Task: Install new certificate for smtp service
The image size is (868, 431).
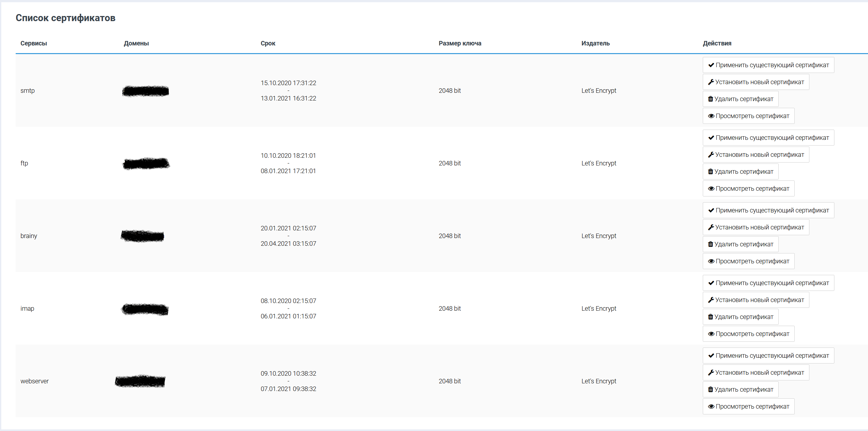Action: (x=756, y=82)
